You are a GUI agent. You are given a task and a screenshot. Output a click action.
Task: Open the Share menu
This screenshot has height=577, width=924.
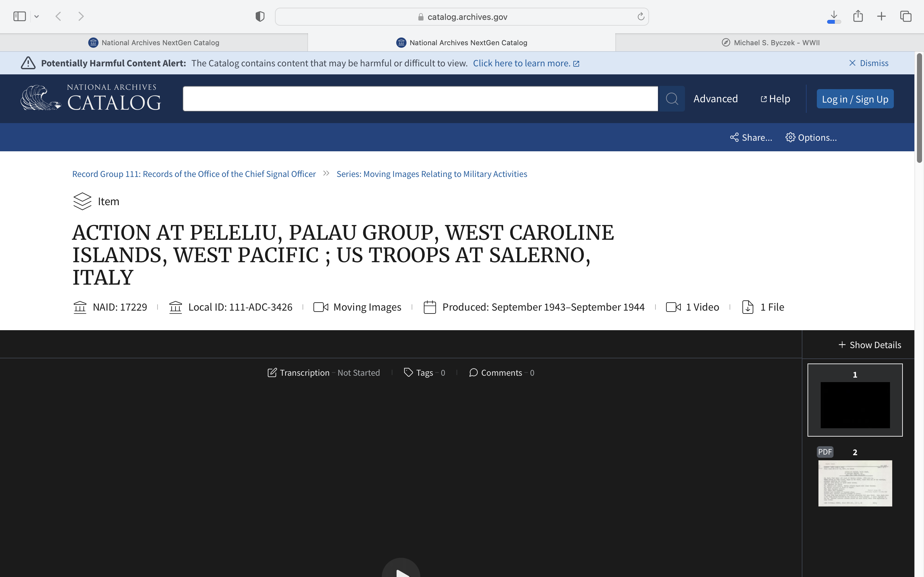click(751, 138)
